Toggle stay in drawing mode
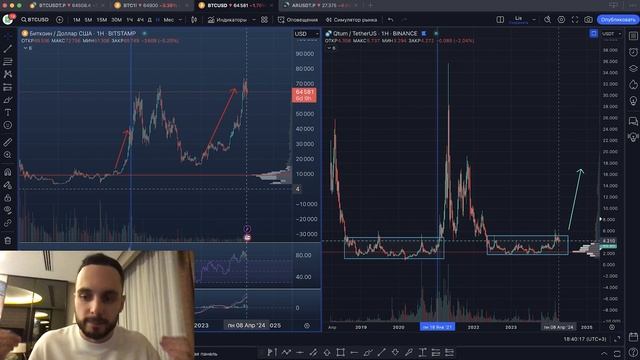Viewport: 640px width, 360px height. point(8,185)
